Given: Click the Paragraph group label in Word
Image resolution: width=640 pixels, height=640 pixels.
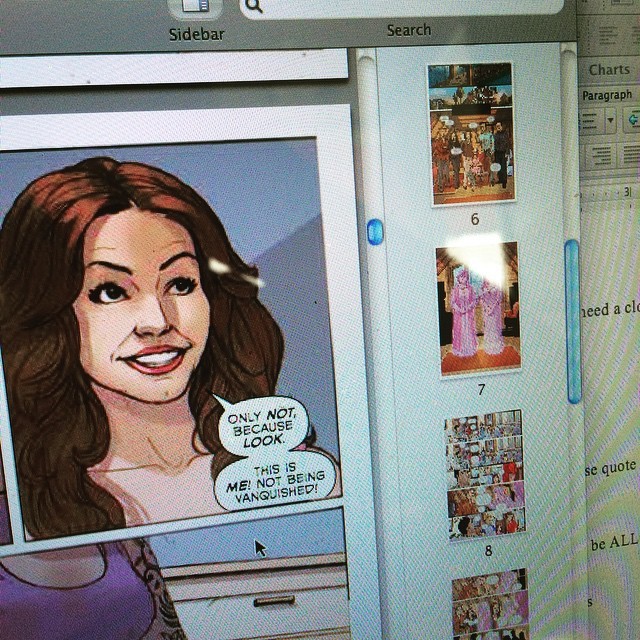Looking at the screenshot, I should point(607,96).
